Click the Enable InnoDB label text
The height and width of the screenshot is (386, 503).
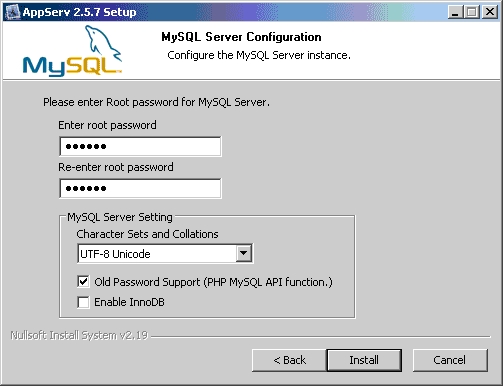click(x=129, y=302)
